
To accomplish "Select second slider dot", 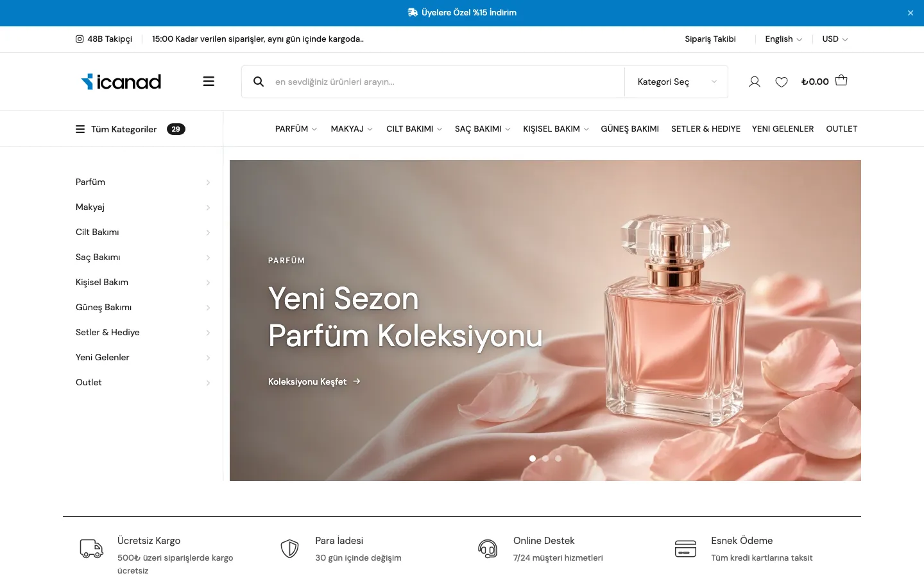I will point(545,459).
